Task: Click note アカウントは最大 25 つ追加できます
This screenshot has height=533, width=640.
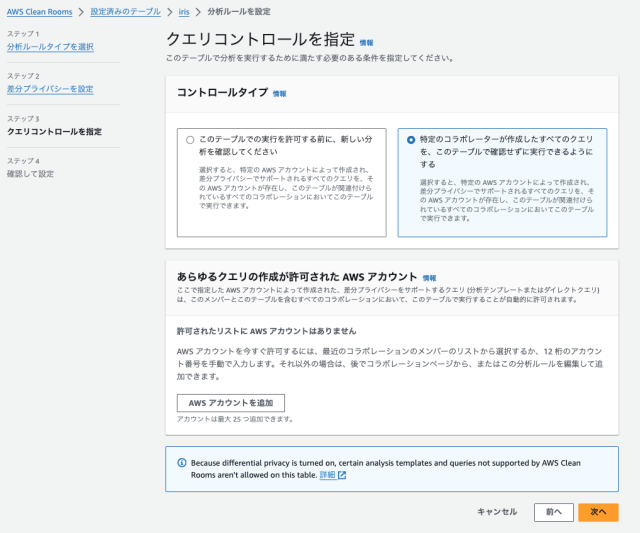Action: coord(235,419)
